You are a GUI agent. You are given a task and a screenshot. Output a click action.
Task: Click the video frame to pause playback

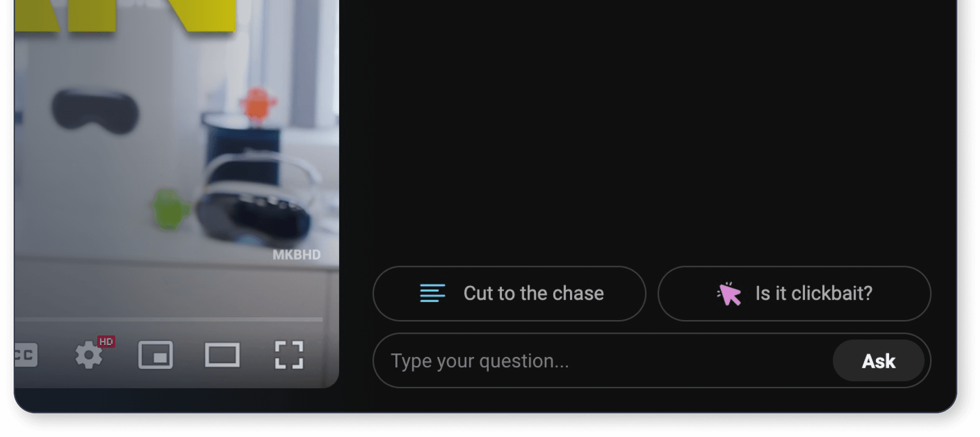177,168
